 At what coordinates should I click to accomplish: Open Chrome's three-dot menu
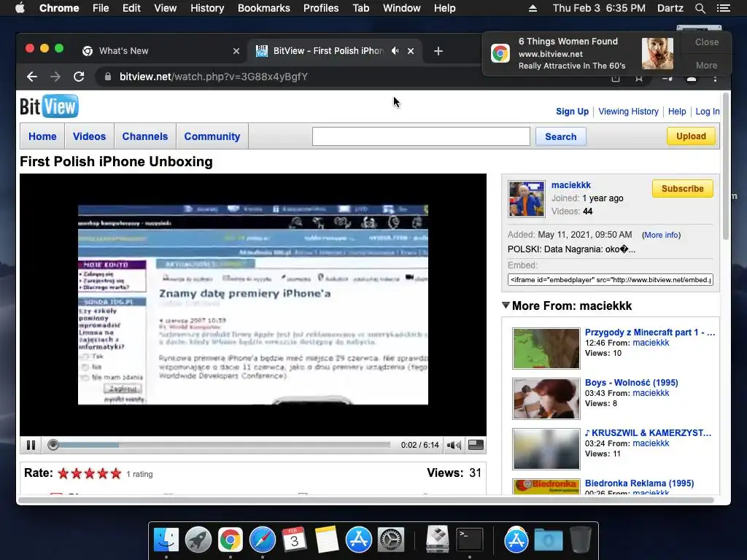715,77
